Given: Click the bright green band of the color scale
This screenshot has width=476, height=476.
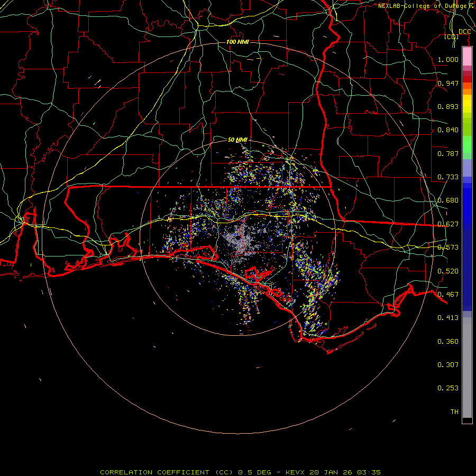Looking at the screenshot, I should (467, 144).
